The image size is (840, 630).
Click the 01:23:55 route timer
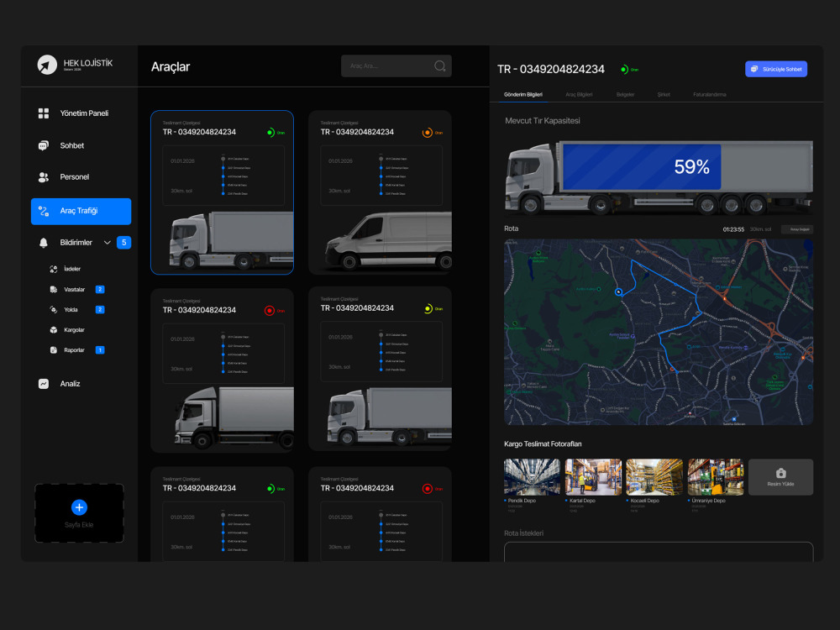tap(733, 229)
